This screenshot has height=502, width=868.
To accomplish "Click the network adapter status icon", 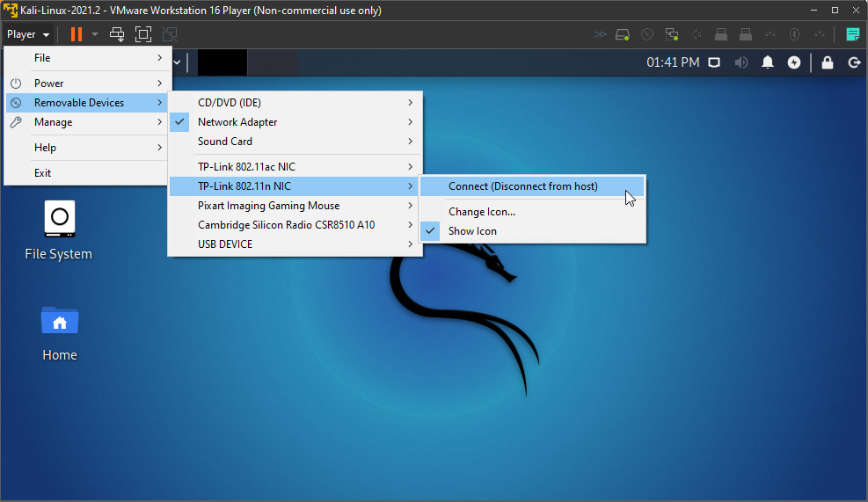I will (x=672, y=34).
